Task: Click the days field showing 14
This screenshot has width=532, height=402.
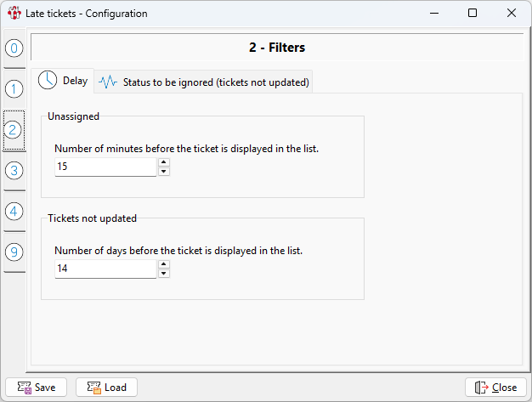Action: (105, 269)
